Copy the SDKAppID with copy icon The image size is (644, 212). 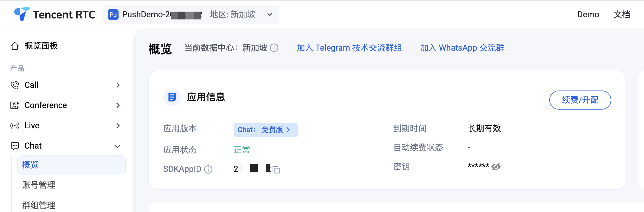276,169
